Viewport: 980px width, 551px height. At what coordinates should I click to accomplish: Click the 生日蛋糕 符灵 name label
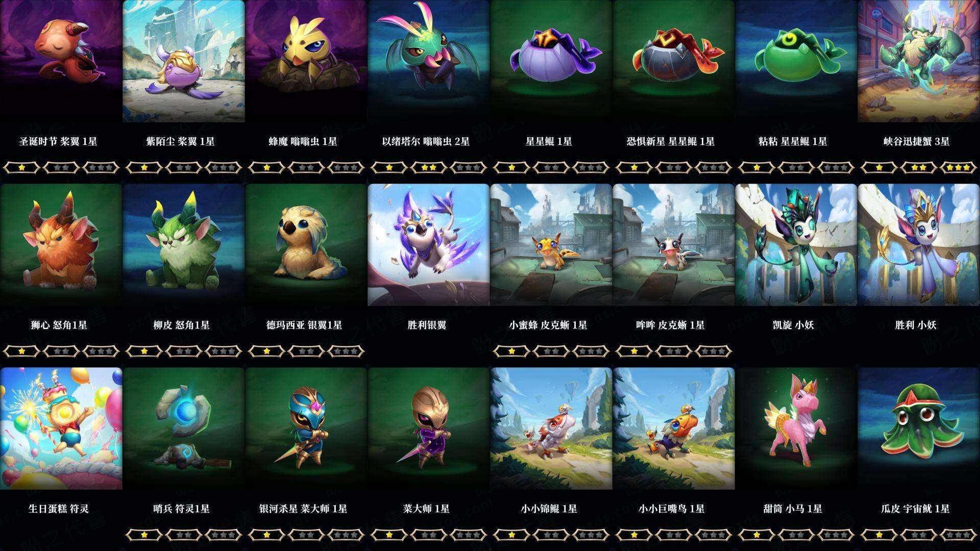tap(59, 509)
